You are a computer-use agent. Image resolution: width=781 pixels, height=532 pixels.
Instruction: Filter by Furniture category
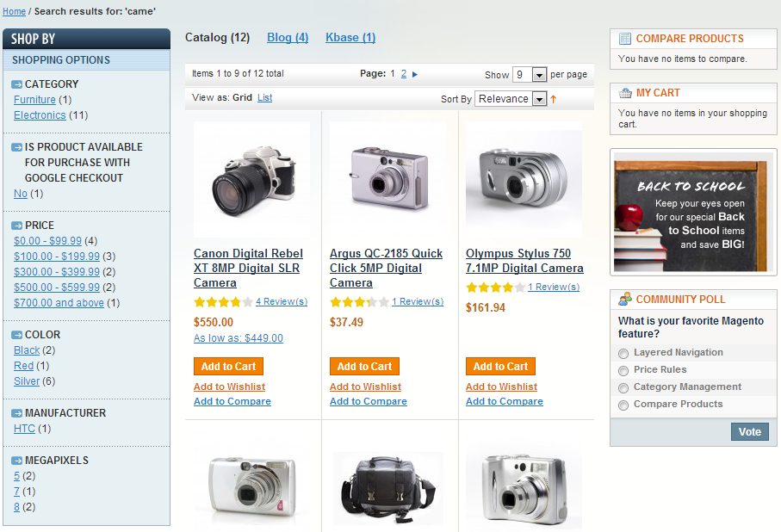tap(34, 100)
